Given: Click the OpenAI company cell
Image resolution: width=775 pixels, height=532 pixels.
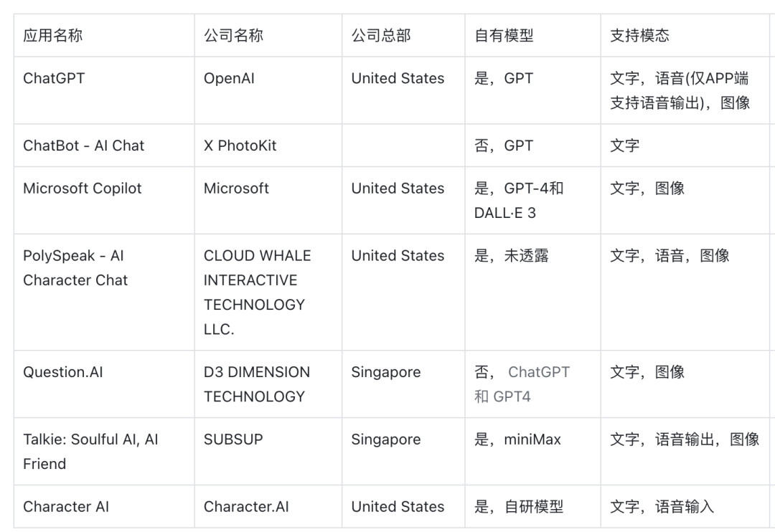Looking at the screenshot, I should click(268, 90).
